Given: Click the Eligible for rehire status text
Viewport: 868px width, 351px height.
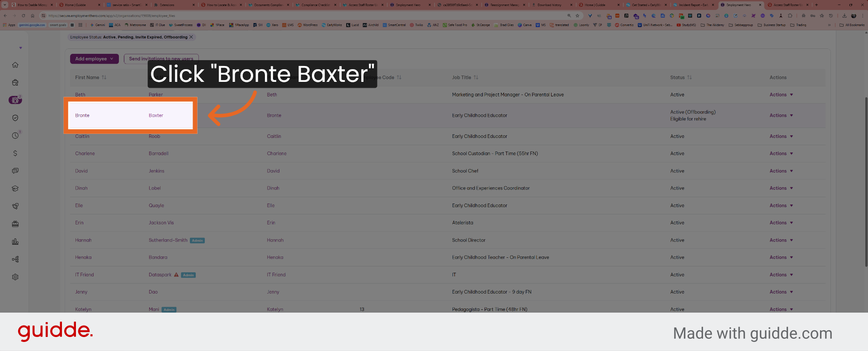Looking at the screenshot, I should (688, 119).
